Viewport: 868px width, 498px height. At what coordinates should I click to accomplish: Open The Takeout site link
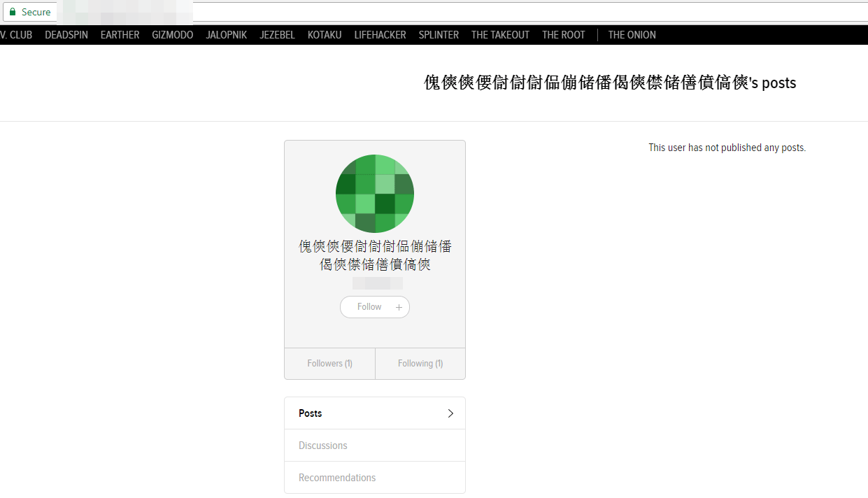[500, 35]
